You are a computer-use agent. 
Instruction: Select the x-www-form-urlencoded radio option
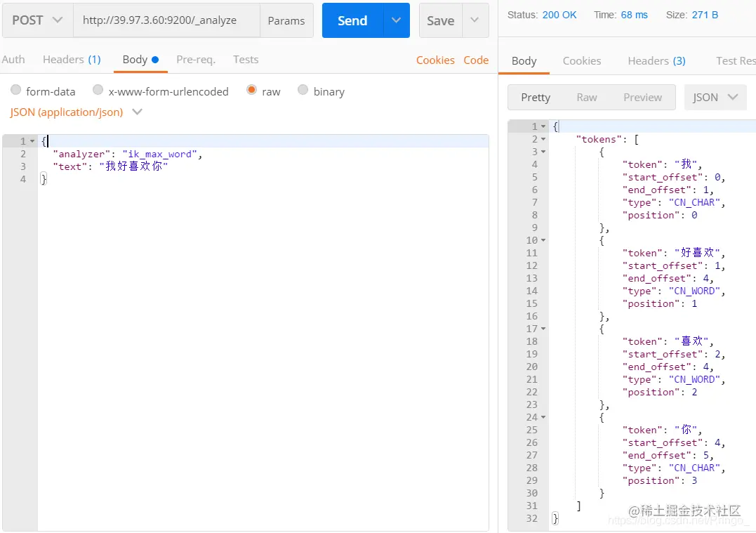coord(98,90)
